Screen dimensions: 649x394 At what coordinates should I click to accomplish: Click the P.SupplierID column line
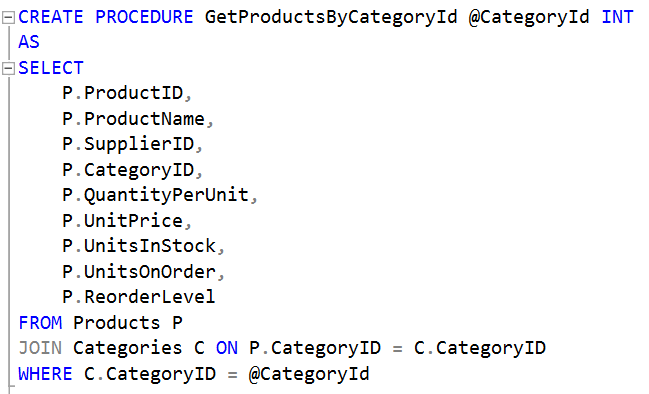[x=132, y=145]
